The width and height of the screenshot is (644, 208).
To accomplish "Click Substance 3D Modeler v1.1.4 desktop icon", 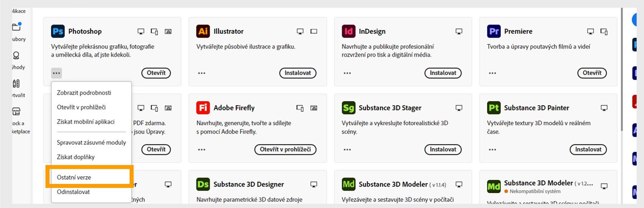I will (x=459, y=184).
